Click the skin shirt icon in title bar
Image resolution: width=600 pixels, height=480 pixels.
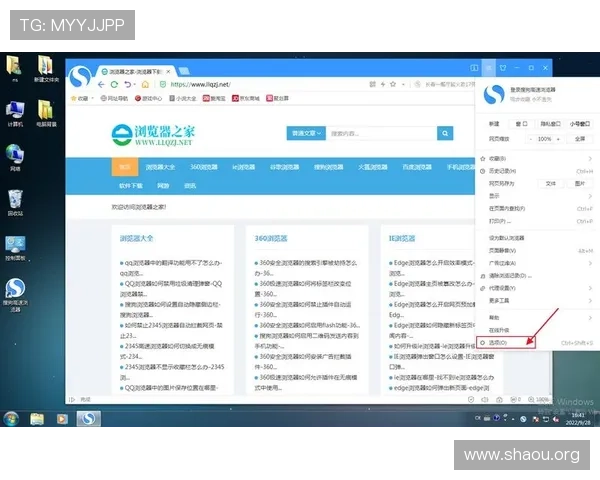(x=503, y=68)
